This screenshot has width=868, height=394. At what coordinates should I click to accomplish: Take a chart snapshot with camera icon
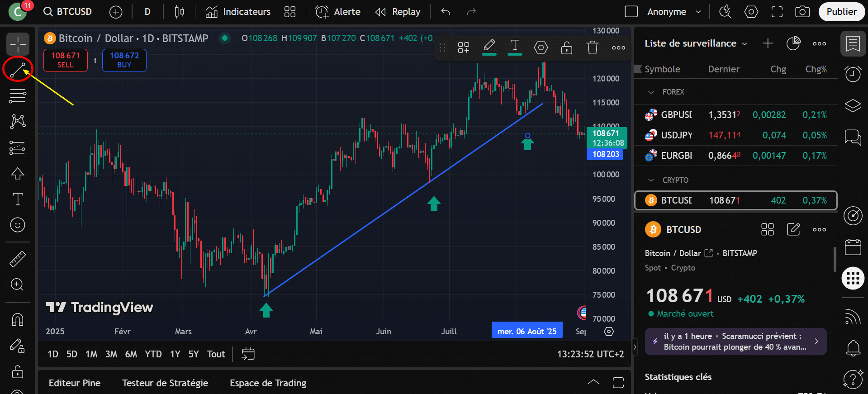802,12
